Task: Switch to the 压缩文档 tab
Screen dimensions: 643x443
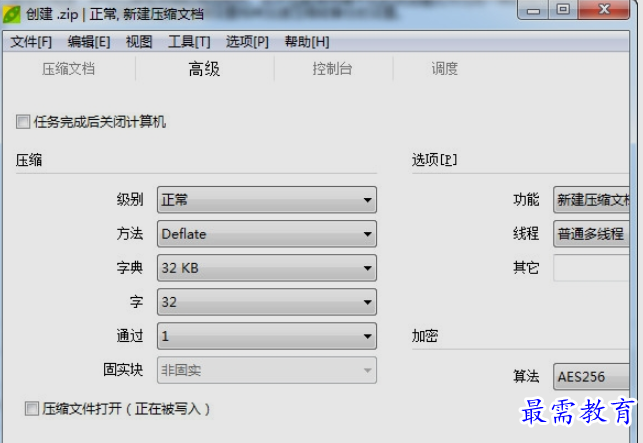Action: (68, 69)
